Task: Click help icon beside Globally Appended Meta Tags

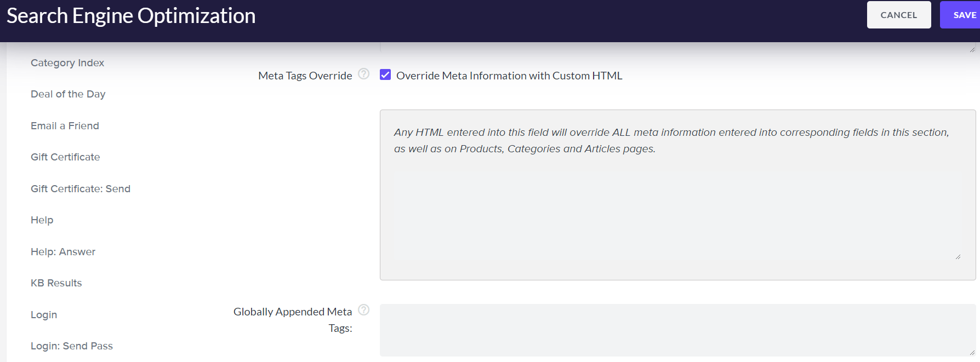Action: pos(363,310)
